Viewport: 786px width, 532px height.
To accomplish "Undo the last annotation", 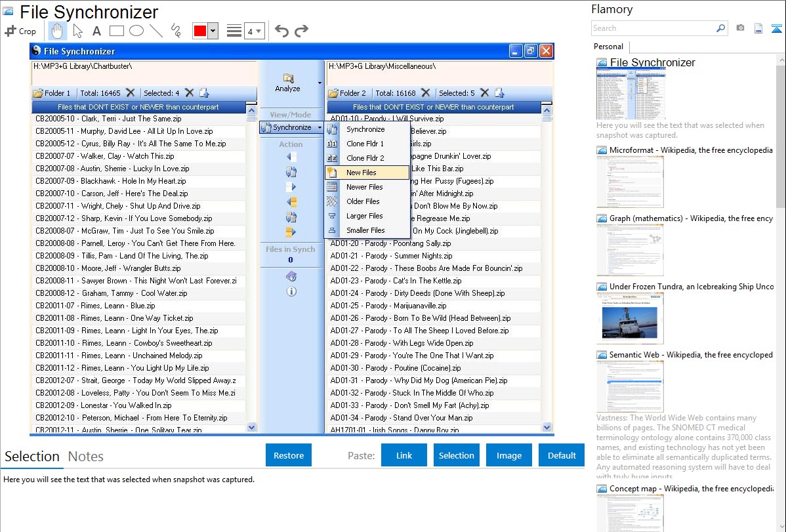I will pos(281,31).
